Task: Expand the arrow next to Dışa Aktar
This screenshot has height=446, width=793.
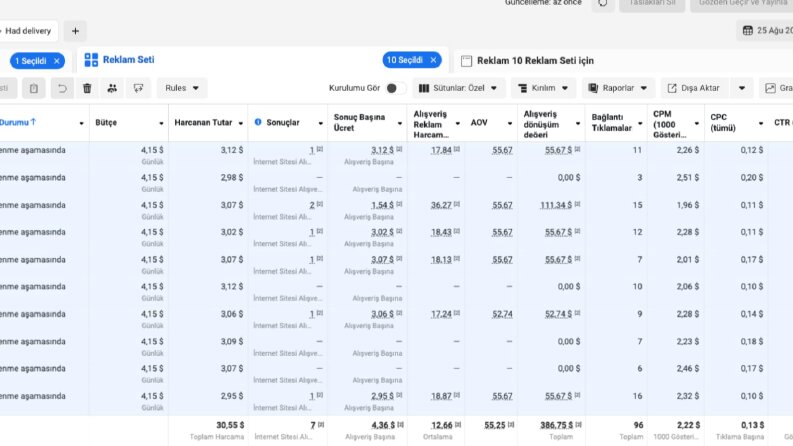Action: coord(741,88)
